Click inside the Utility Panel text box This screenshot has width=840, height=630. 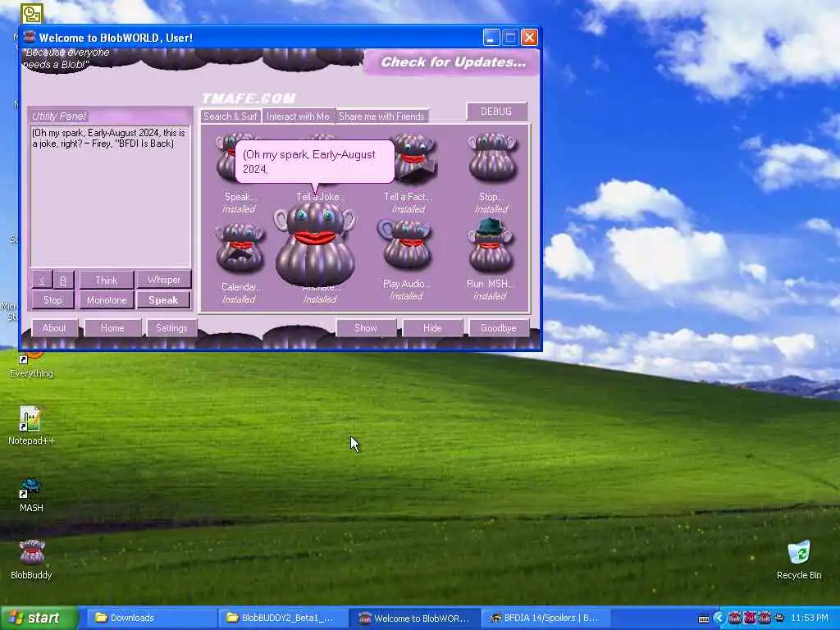(x=111, y=196)
